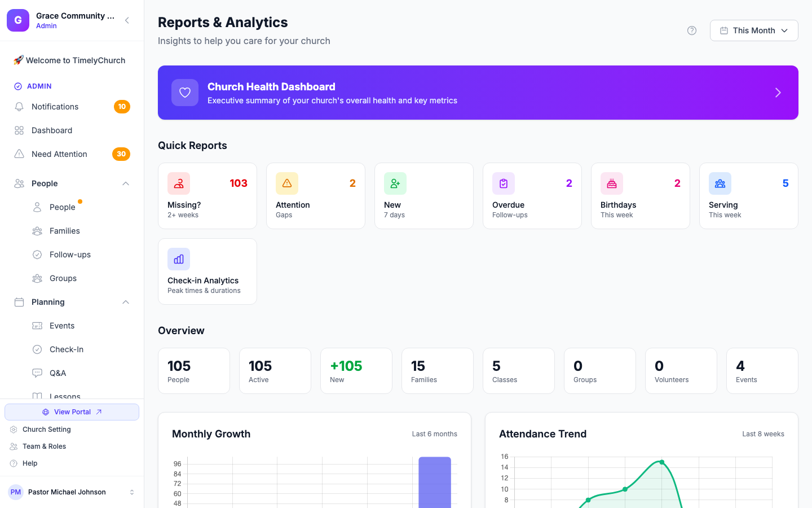
Task: Open the Need Attention page
Action: point(72,154)
